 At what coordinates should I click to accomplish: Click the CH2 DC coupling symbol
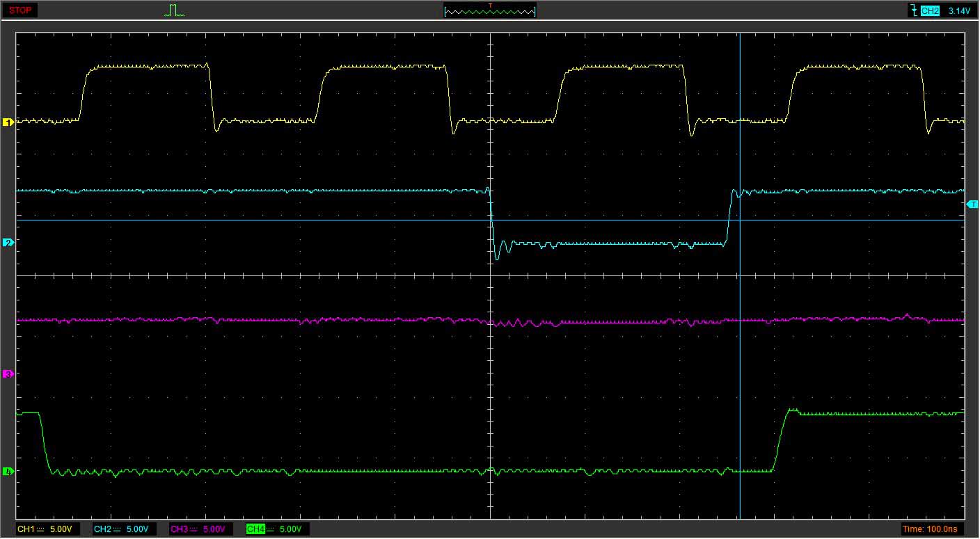pyautogui.click(x=116, y=529)
